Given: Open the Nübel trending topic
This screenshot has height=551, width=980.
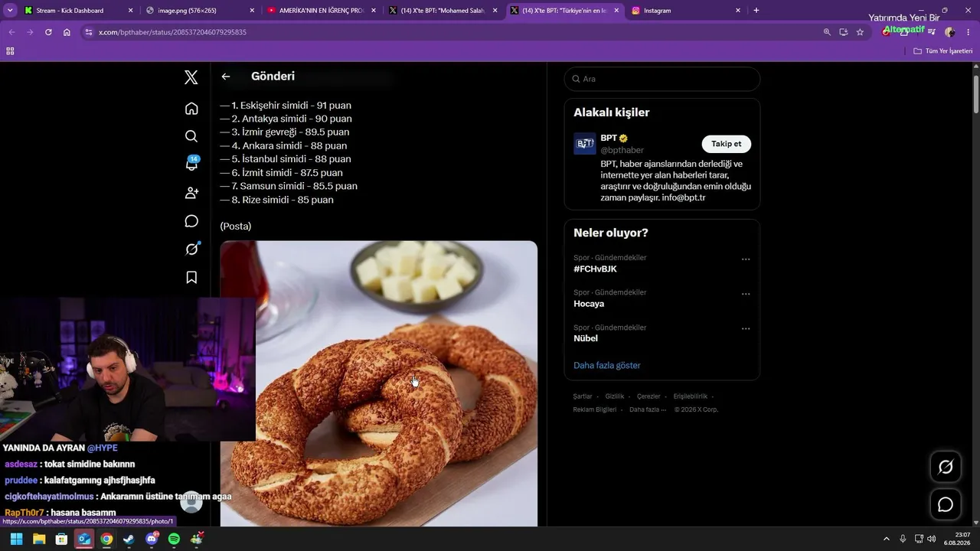Looking at the screenshot, I should click(586, 338).
